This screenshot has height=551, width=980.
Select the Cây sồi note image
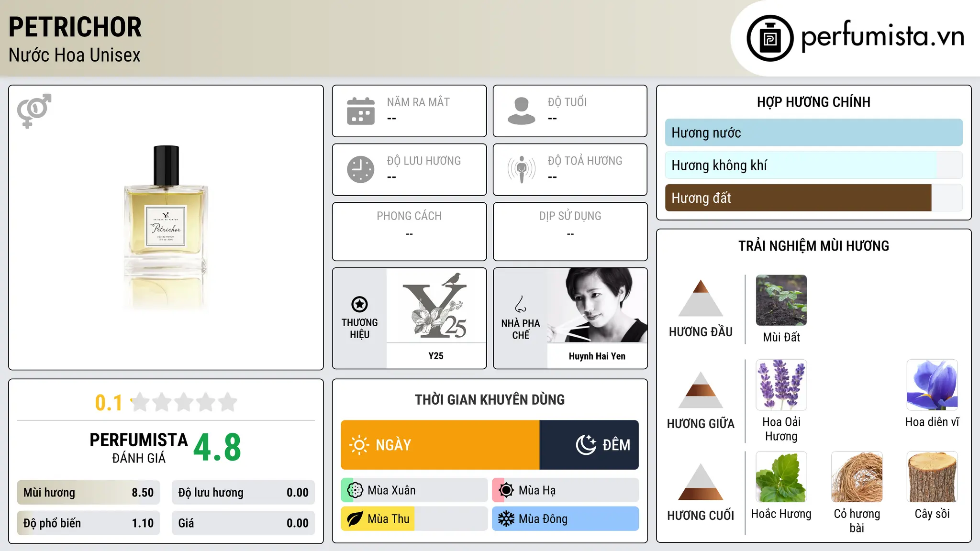(x=932, y=477)
